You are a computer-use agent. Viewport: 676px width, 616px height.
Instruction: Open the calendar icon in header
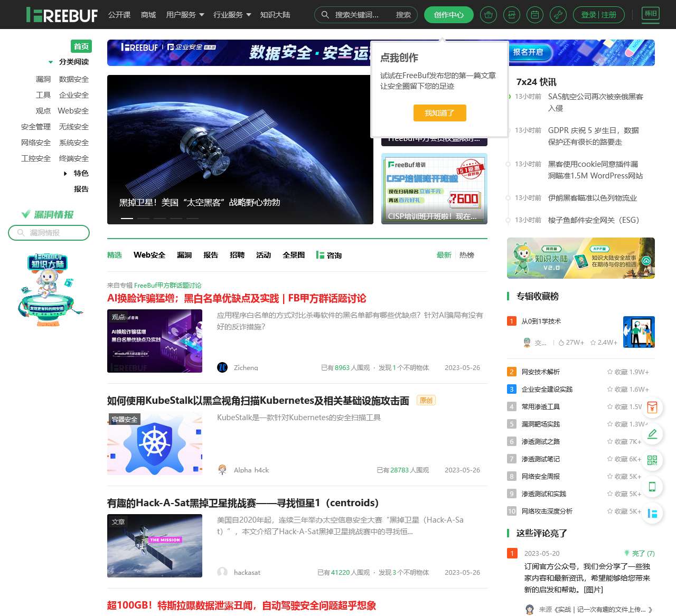click(x=535, y=15)
